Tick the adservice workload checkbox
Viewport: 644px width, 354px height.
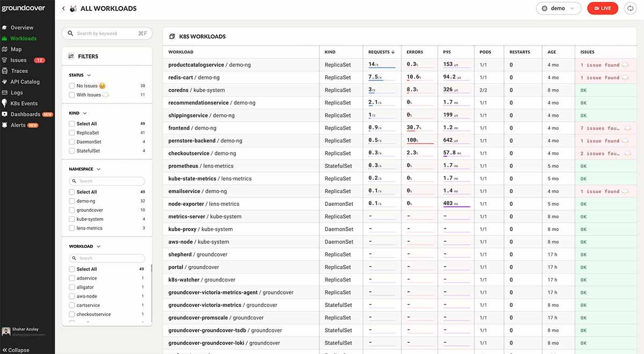[x=72, y=278]
